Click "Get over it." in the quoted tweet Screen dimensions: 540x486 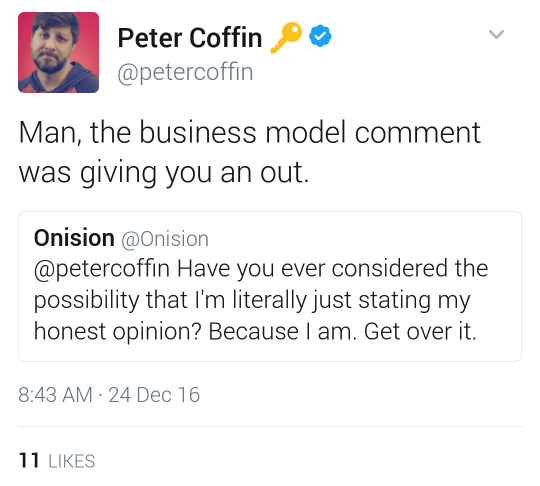420,332
